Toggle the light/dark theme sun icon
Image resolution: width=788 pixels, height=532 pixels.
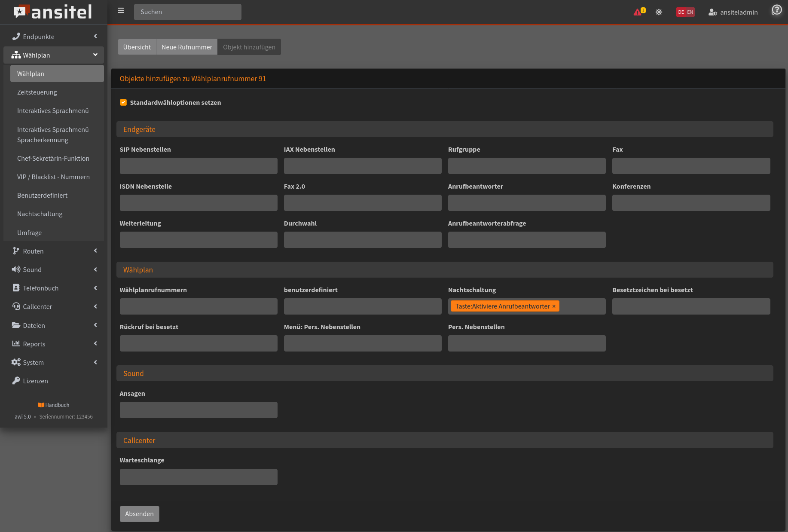coord(659,12)
